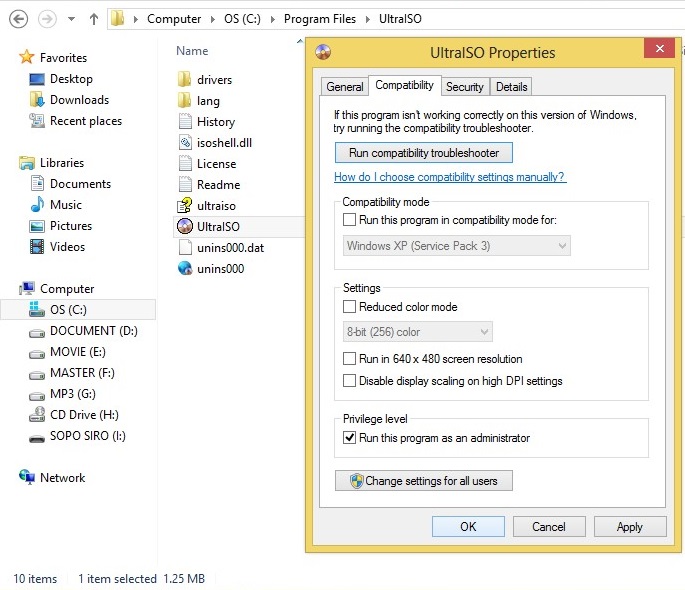This screenshot has width=685, height=590.
Task: Click the Back navigation arrow
Action: pyautogui.click(x=18, y=19)
